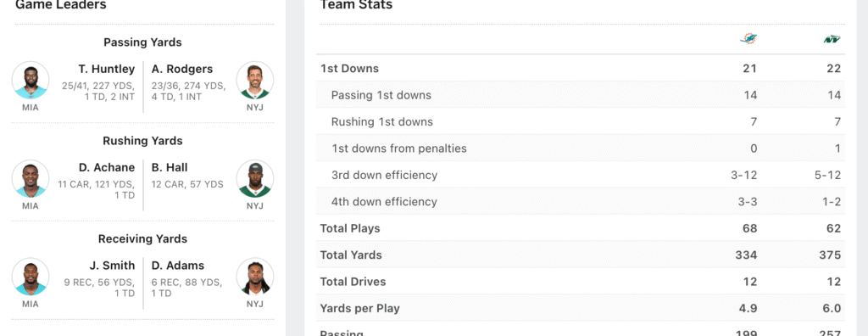Image resolution: width=868 pixels, height=336 pixels.
Task: Open the J. Smith player link
Action: click(x=113, y=266)
